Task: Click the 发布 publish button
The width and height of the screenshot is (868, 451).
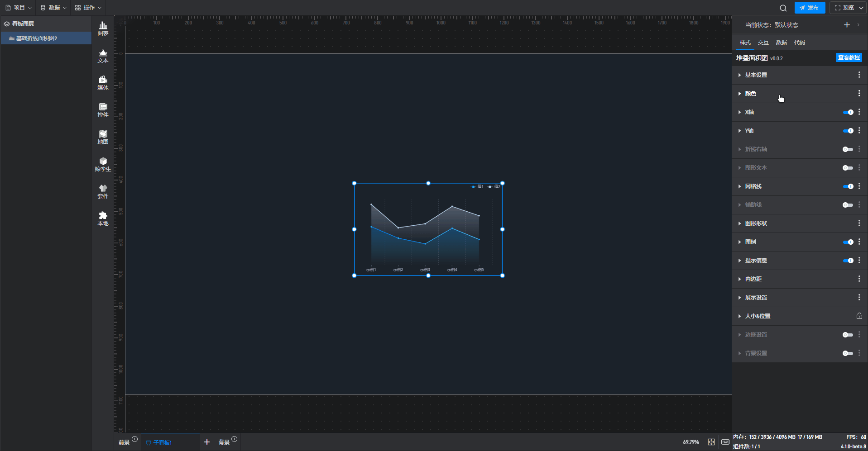Action: (810, 8)
